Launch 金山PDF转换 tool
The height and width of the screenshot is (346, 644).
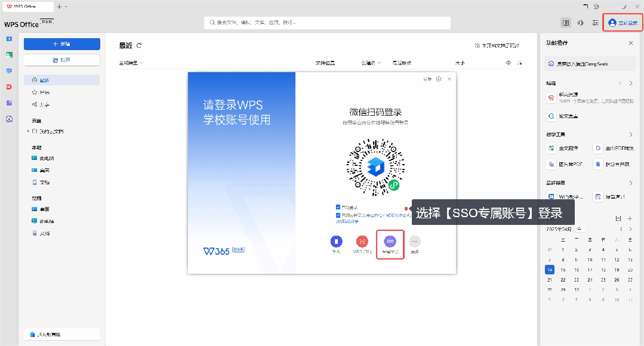point(614,148)
